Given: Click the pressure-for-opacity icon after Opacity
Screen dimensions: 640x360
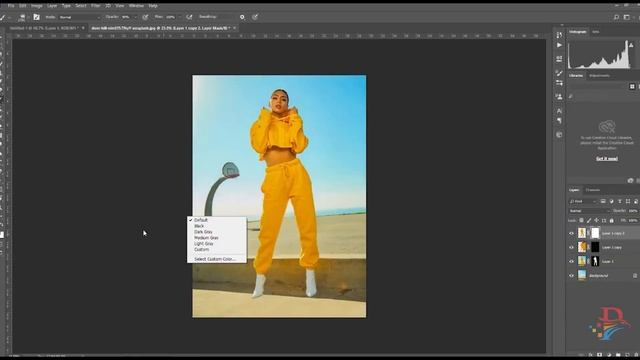Looking at the screenshot, I should (x=145, y=17).
